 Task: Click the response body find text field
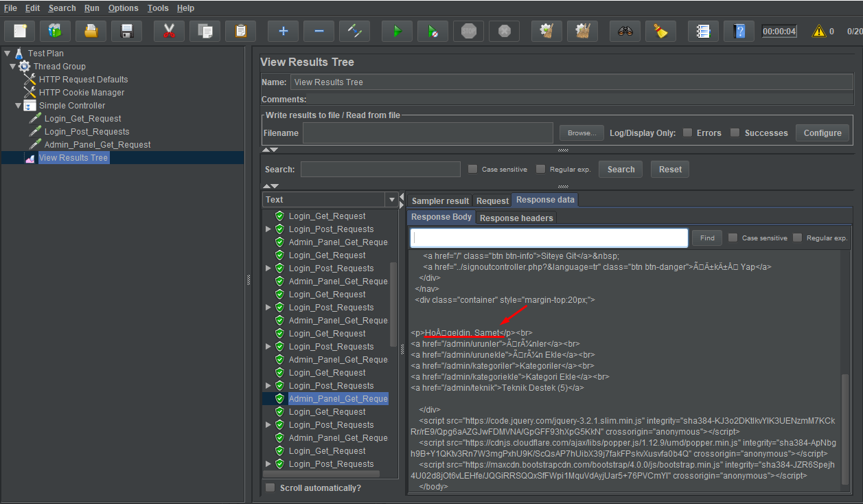point(549,238)
